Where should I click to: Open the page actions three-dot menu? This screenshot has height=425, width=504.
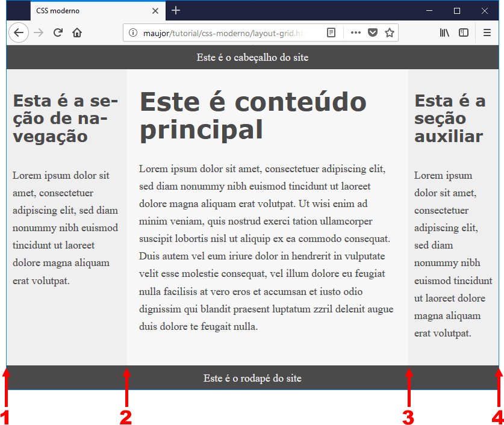click(x=356, y=33)
